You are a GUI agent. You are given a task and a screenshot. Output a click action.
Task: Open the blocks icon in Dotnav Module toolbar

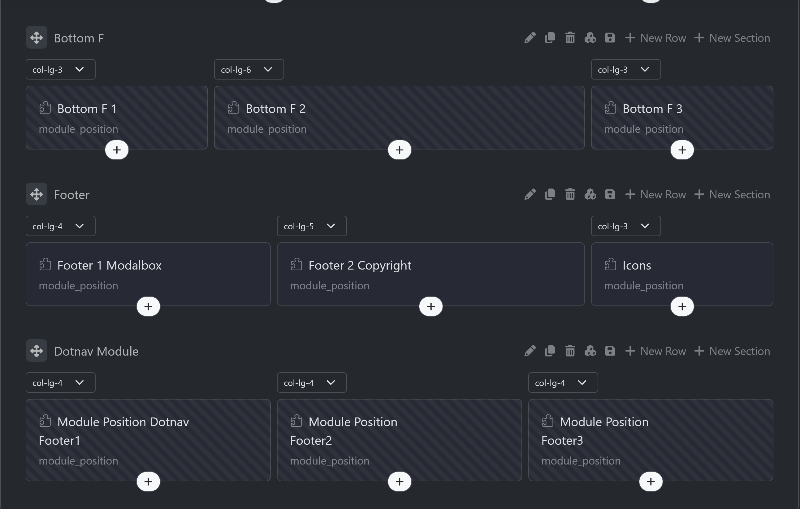(590, 351)
